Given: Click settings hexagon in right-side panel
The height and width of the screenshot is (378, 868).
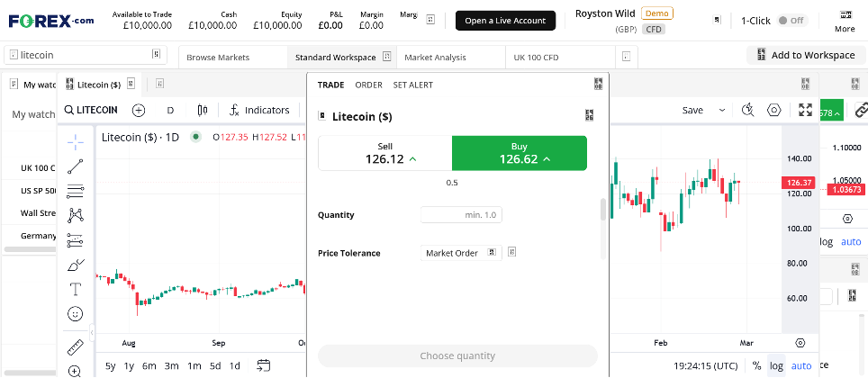Looking at the screenshot, I should click(x=847, y=219).
